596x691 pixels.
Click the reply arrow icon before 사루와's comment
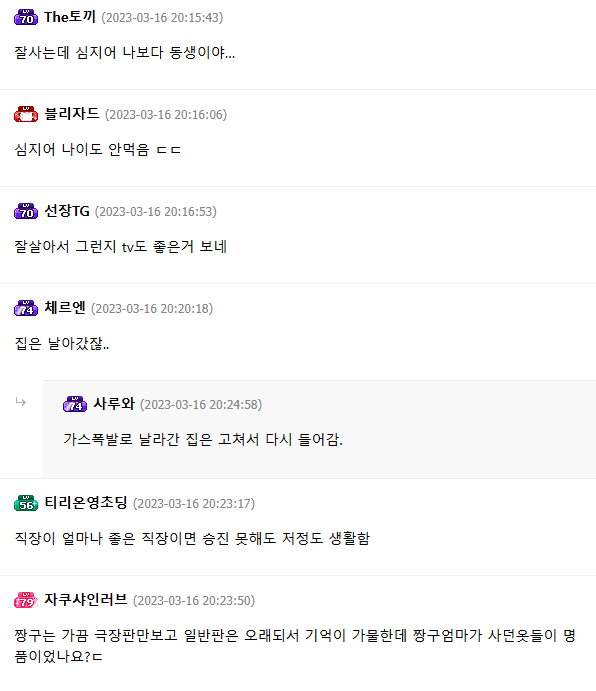point(21,401)
